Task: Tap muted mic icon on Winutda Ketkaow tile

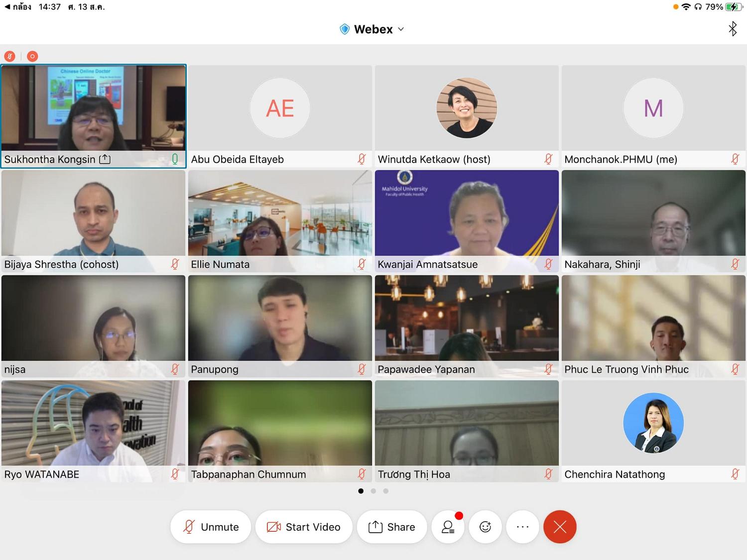Action: pyautogui.click(x=548, y=159)
